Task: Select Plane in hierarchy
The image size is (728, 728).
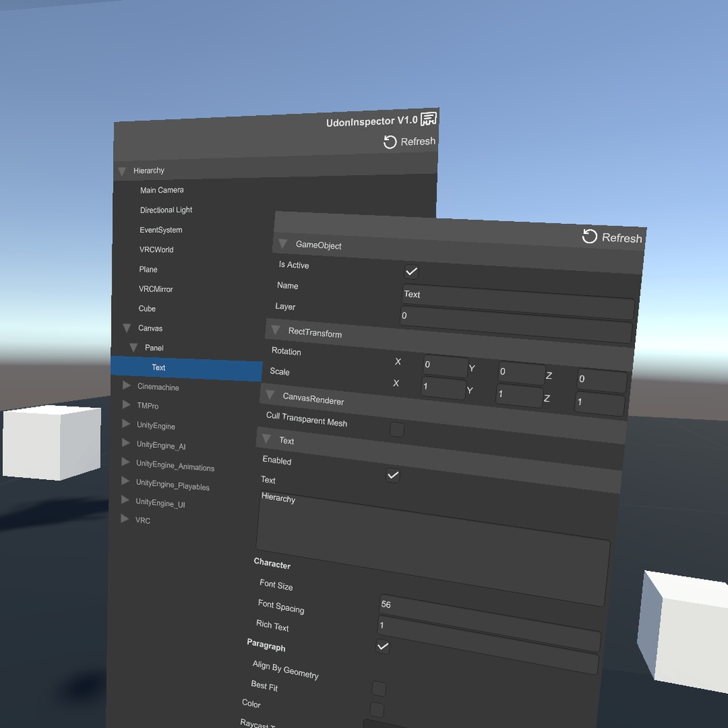Action: [148, 269]
